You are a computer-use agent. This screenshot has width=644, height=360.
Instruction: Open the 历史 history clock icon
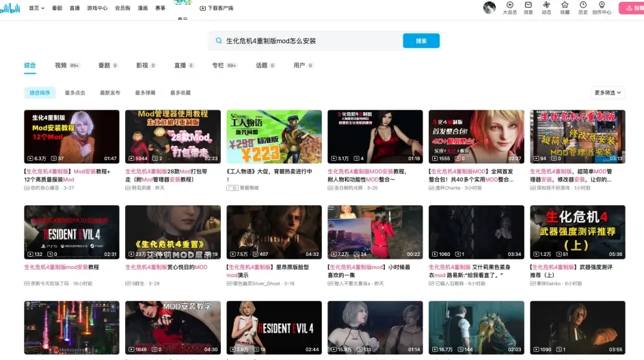(582, 8)
